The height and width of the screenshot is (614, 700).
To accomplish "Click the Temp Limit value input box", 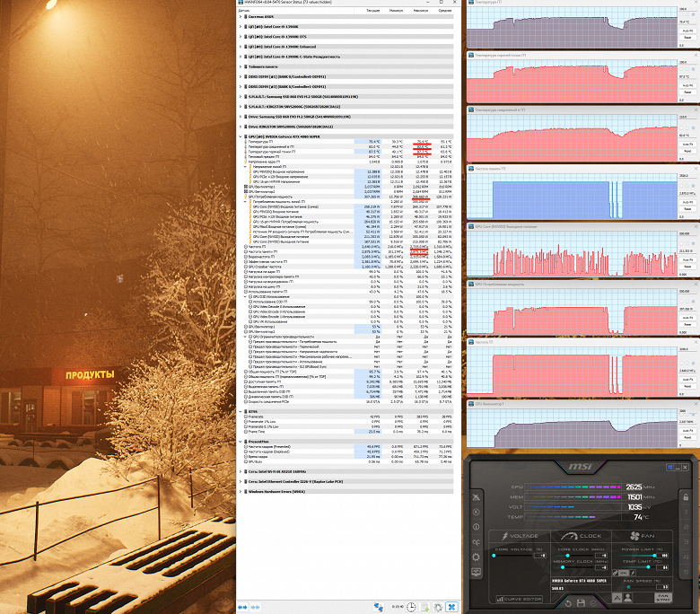I will tap(662, 567).
